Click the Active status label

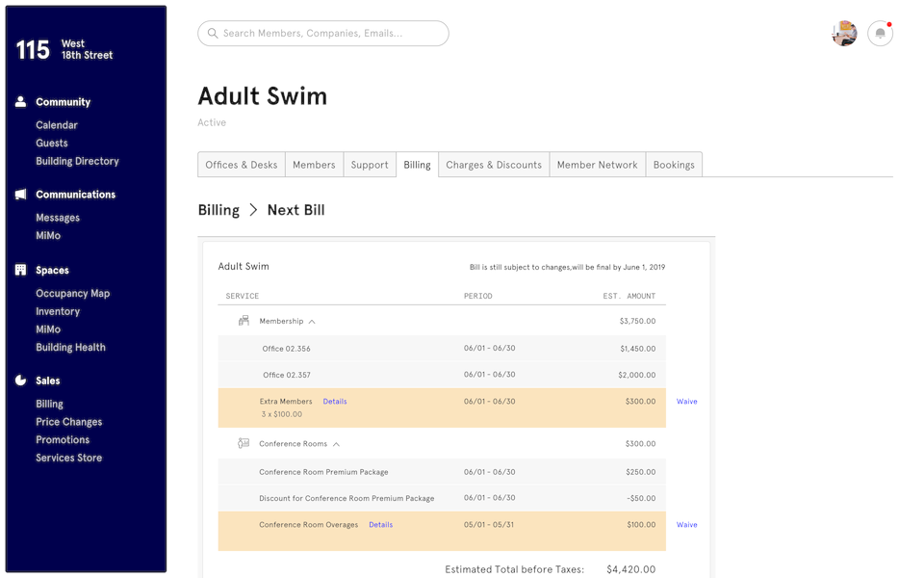pos(212,122)
